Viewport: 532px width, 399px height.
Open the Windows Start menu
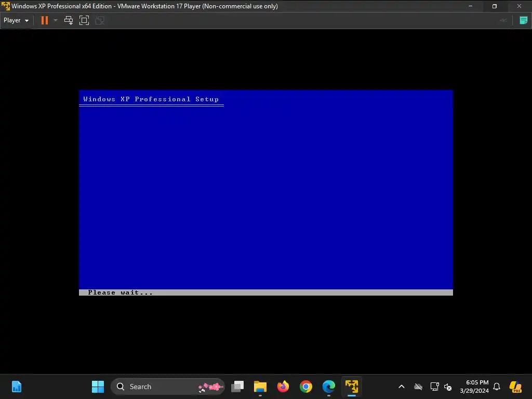tap(98, 387)
